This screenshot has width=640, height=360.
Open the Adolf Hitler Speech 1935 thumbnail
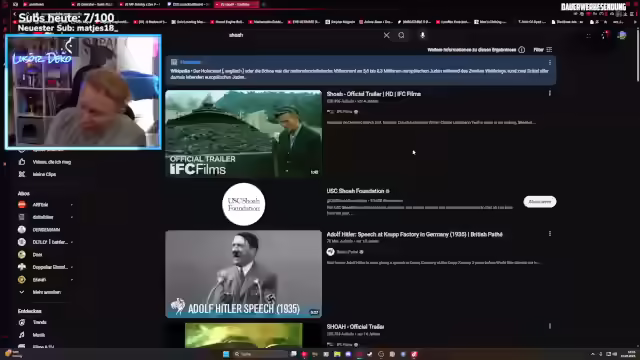tap(244, 274)
